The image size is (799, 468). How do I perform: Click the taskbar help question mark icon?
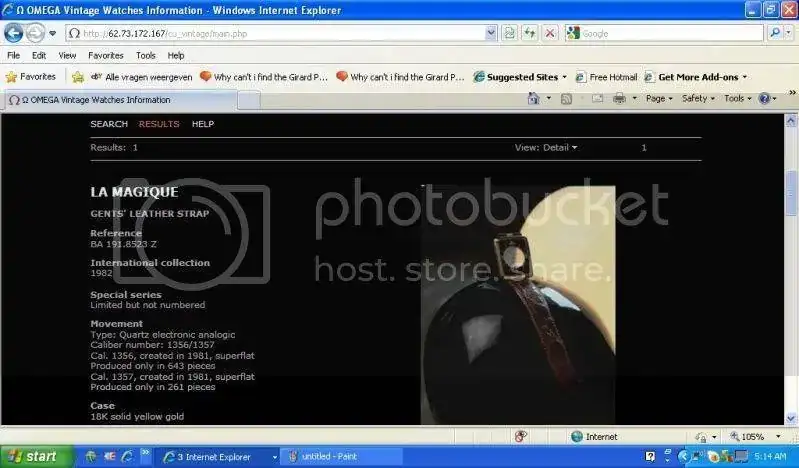click(x=650, y=457)
